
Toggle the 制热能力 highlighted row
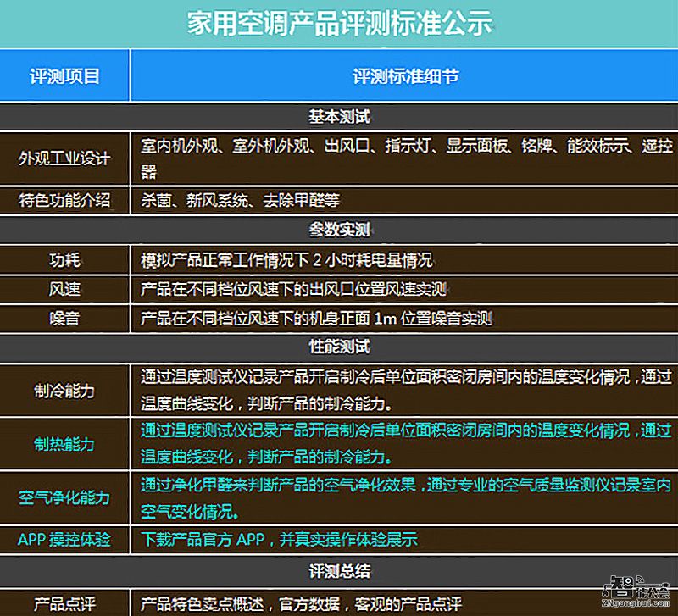[x=64, y=444]
